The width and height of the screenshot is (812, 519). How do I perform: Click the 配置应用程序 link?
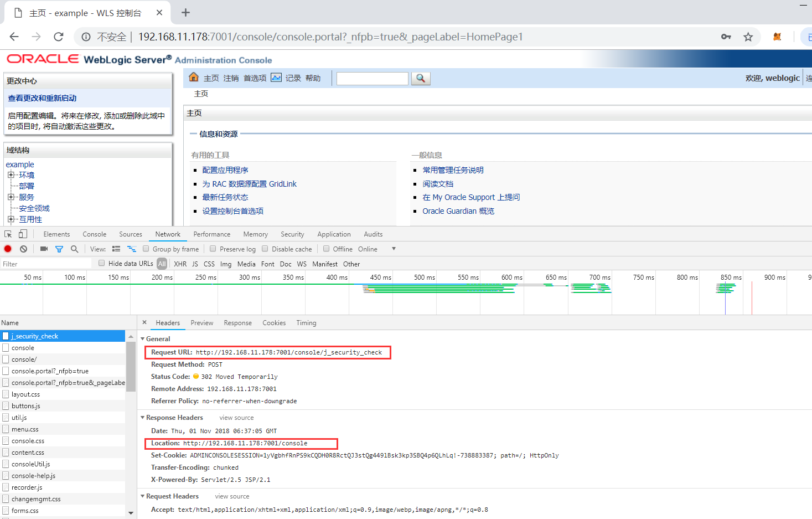(x=225, y=170)
